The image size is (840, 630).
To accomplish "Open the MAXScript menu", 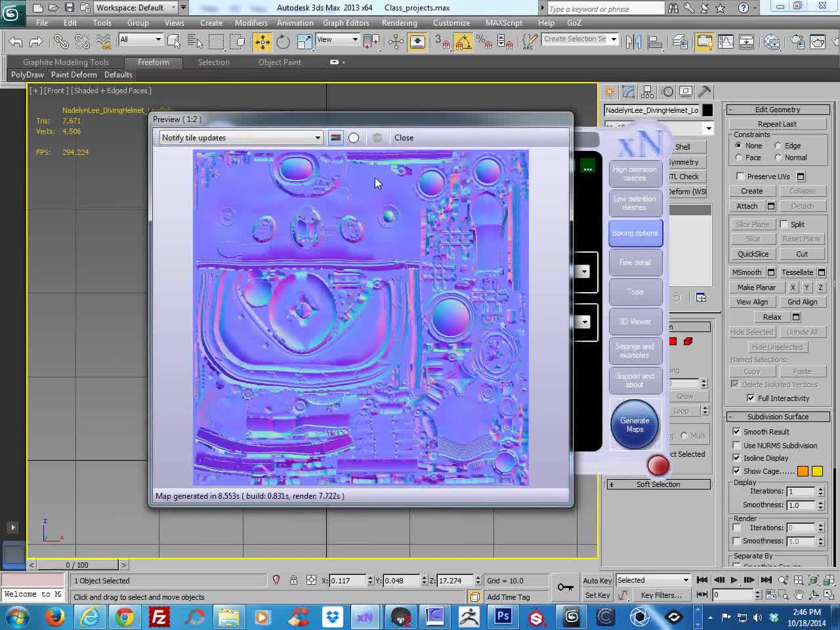I will (504, 22).
